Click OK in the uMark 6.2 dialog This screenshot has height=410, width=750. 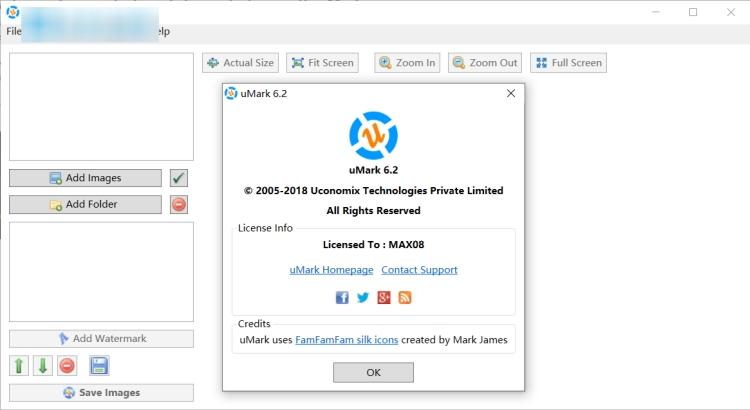[374, 372]
